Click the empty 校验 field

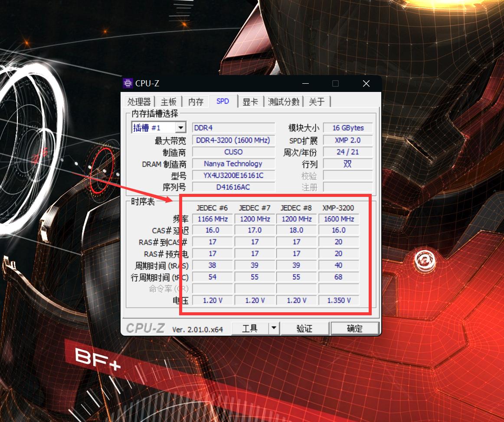pyautogui.click(x=348, y=176)
